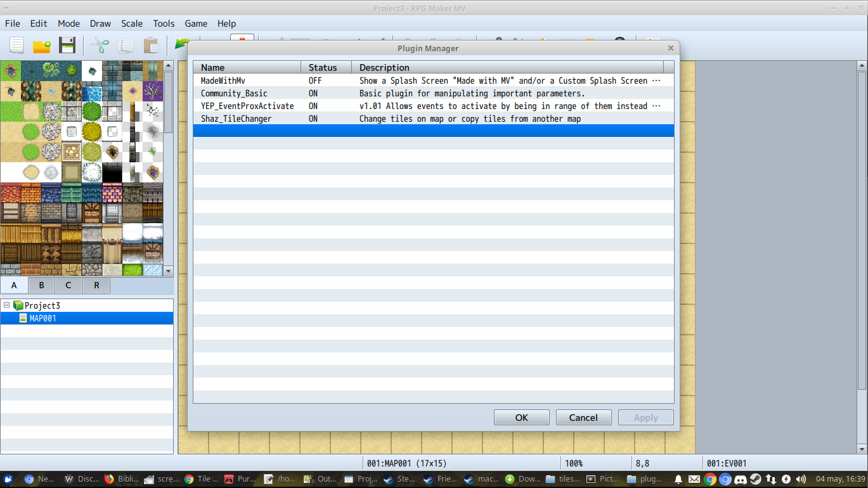The height and width of the screenshot is (488, 868).
Task: Click the New Project toolbar icon
Action: pos(16,45)
